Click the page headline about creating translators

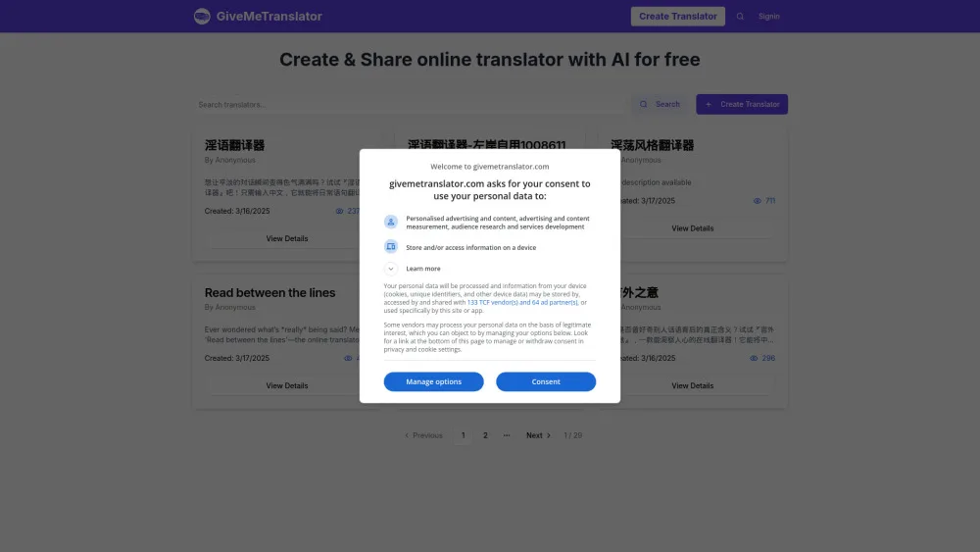tap(489, 60)
